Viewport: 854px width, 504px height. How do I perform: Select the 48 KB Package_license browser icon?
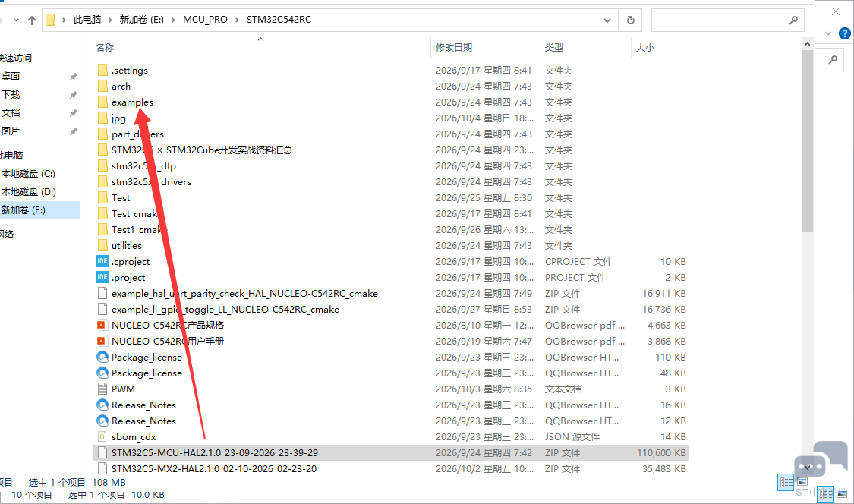(102, 373)
